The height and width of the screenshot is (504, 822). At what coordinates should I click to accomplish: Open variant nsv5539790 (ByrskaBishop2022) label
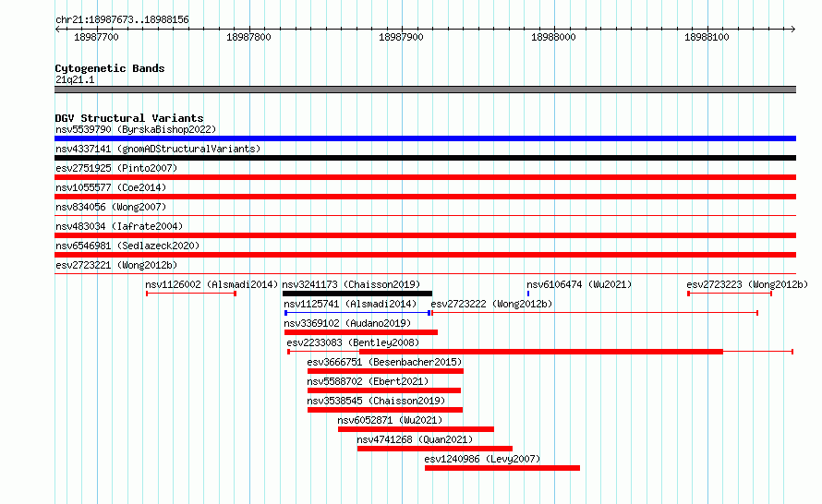[136, 129]
